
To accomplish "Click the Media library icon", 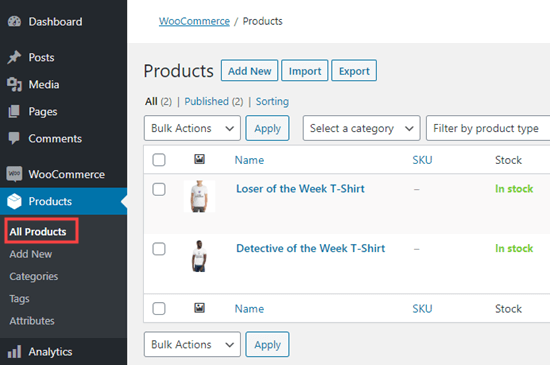I will (14, 85).
